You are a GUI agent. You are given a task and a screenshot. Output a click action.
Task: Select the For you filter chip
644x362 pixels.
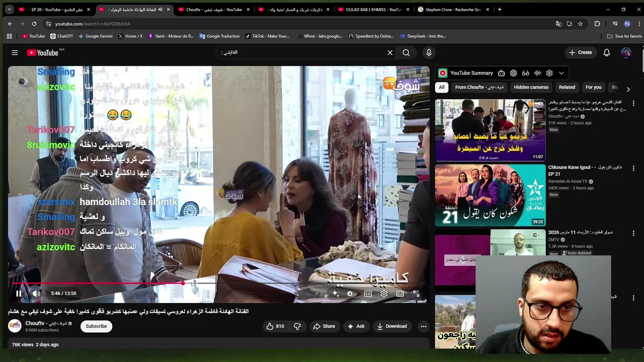[593, 87]
